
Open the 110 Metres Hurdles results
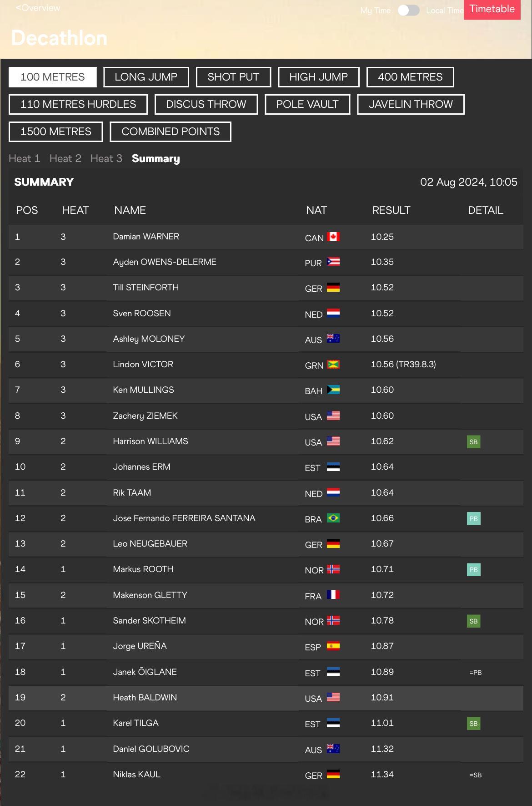point(78,104)
